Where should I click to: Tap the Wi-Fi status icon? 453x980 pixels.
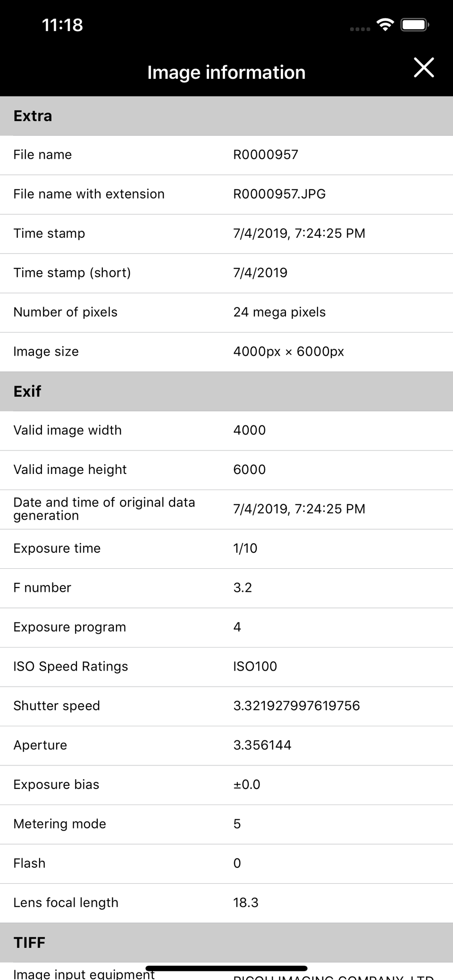point(385,25)
